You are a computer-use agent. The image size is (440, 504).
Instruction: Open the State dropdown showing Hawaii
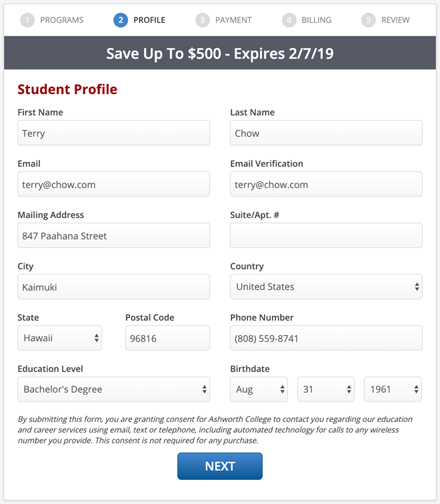tap(60, 338)
